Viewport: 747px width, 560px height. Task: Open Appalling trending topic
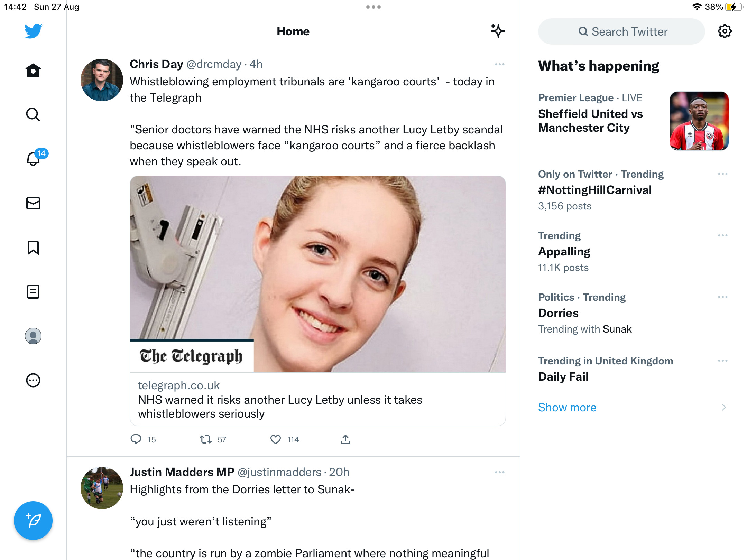click(x=564, y=251)
